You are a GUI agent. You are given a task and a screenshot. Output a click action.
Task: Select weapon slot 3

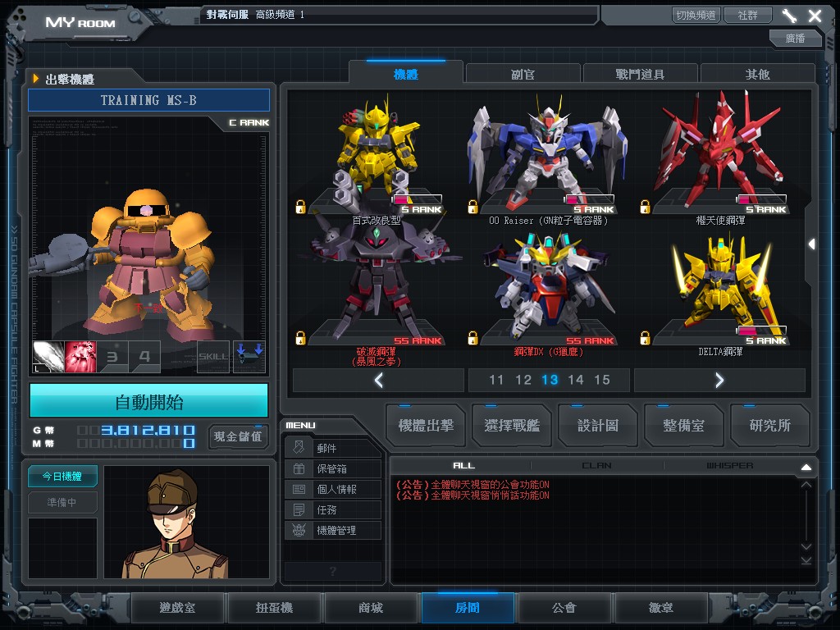(112, 357)
